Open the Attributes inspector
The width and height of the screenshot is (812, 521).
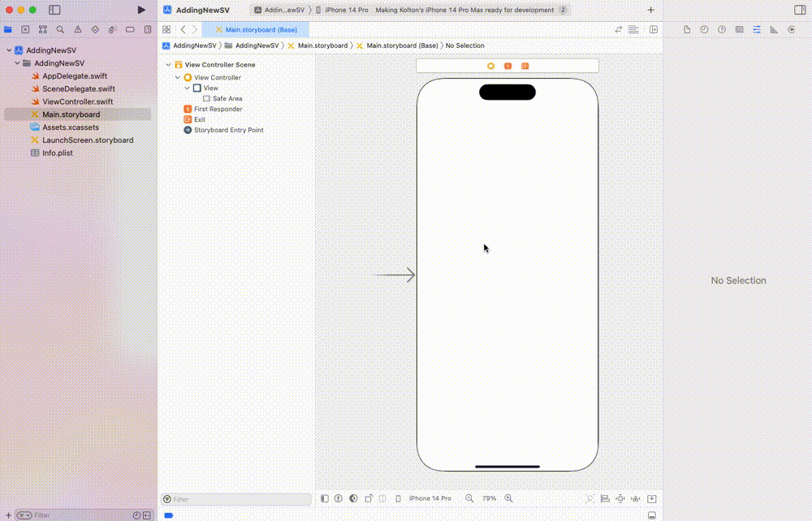(x=757, y=29)
